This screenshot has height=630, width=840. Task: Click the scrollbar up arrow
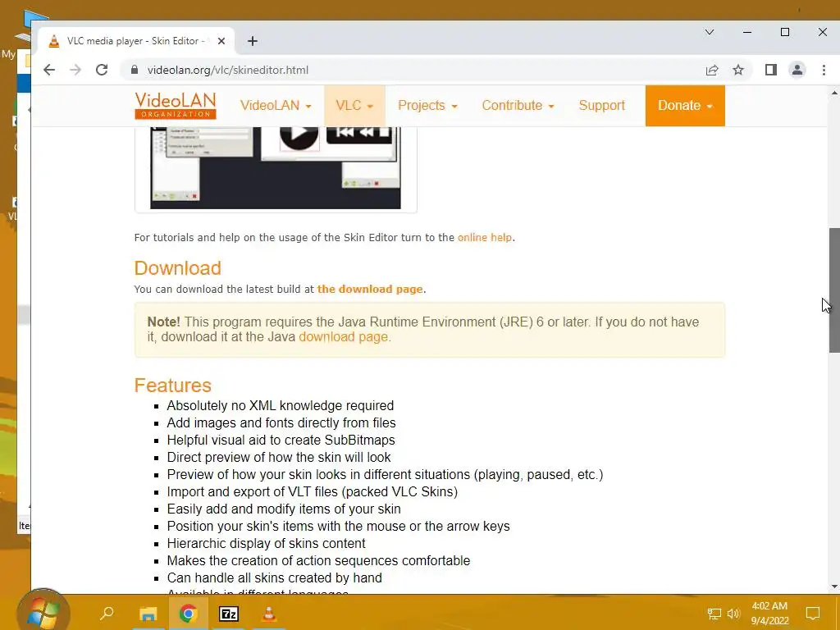834,93
